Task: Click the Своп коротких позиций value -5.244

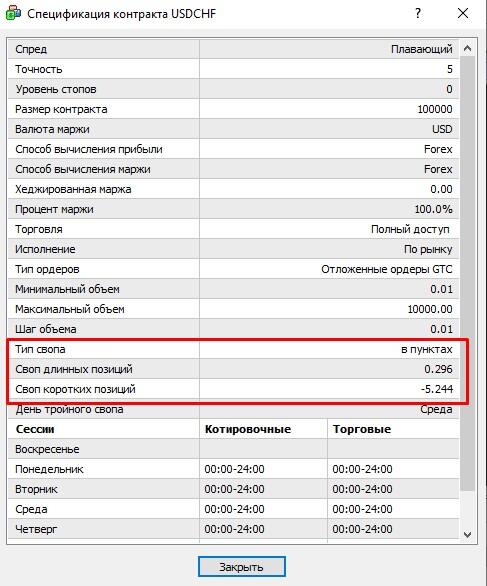Action: click(x=437, y=389)
